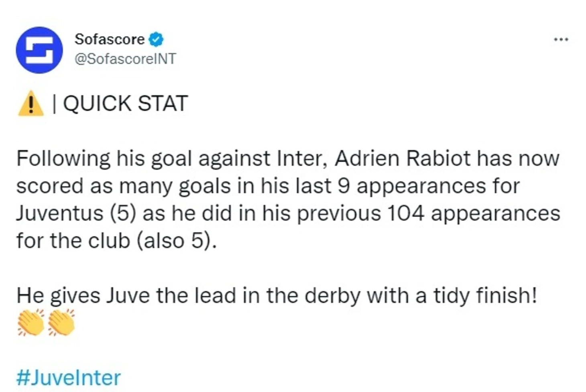The image size is (586, 392).
Task: Click the first clapping hands emoji
Action: click(31, 322)
